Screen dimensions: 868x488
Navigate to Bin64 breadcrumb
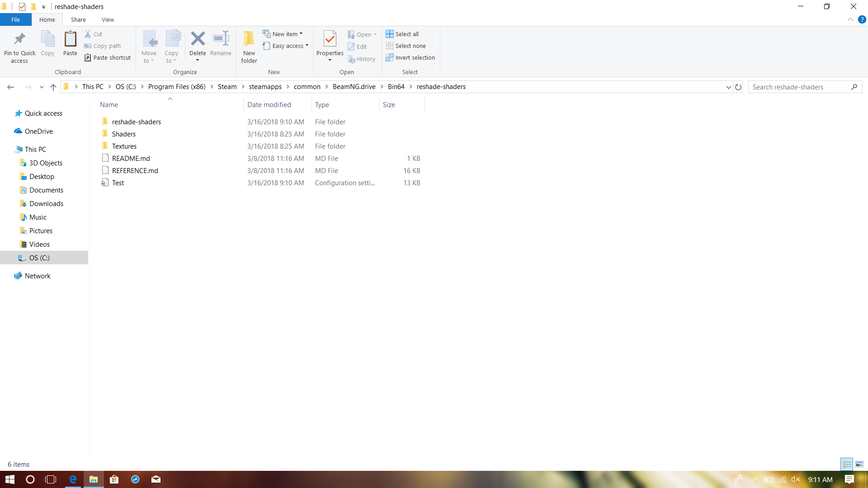(x=396, y=87)
